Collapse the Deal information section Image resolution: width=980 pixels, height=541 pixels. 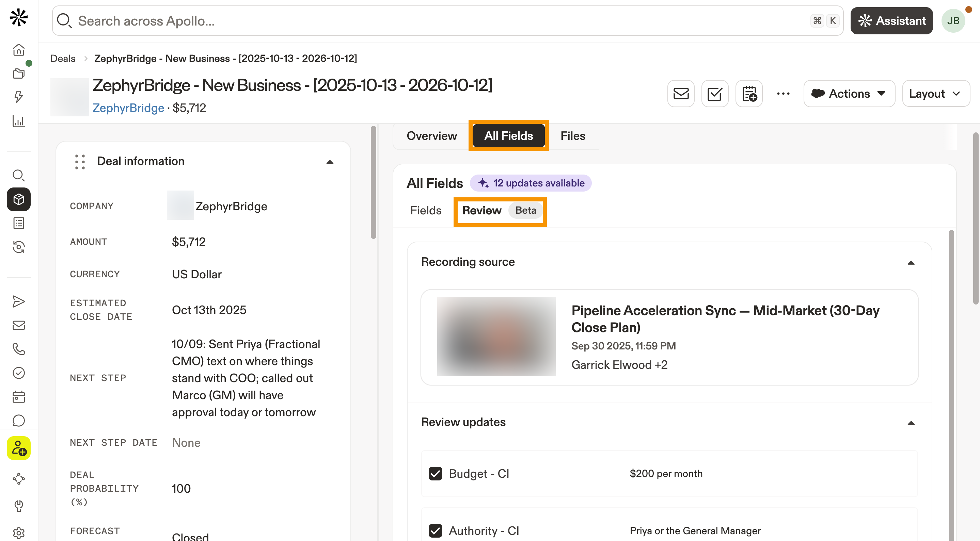point(330,162)
